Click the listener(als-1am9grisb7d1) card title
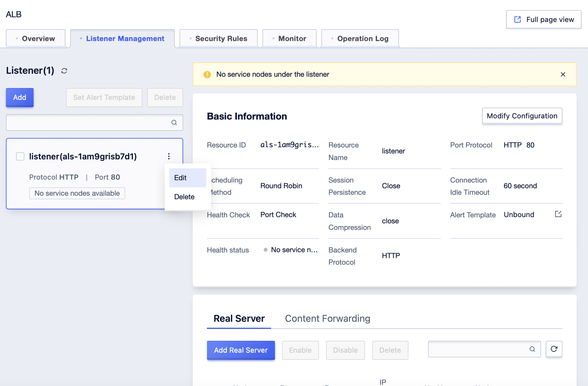The height and width of the screenshot is (386, 588). pyautogui.click(x=83, y=156)
